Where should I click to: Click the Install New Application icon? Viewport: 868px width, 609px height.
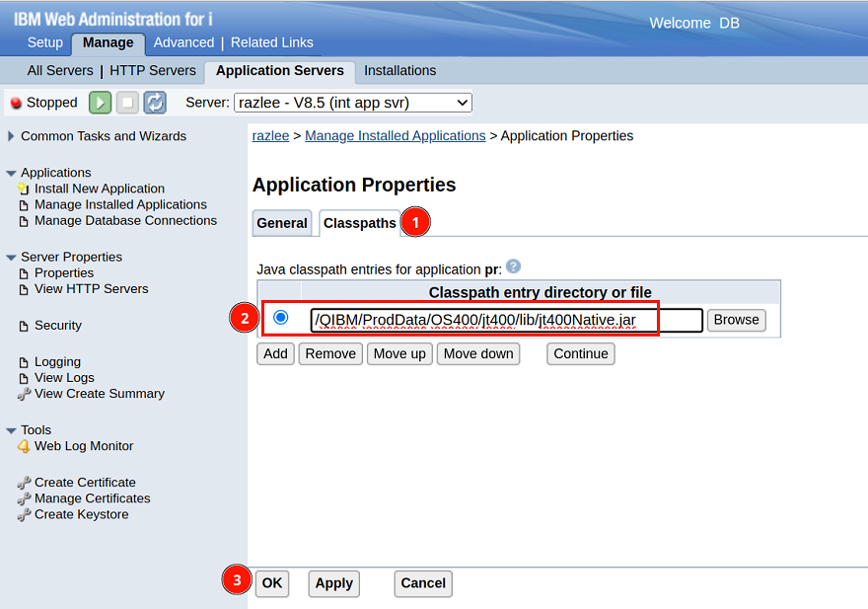click(x=25, y=189)
